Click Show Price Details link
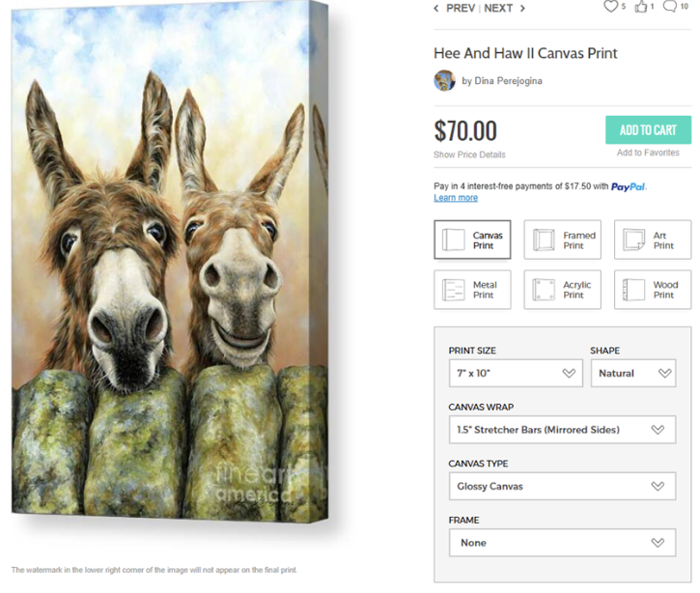Screen dimensions: 700x593 tap(469, 155)
